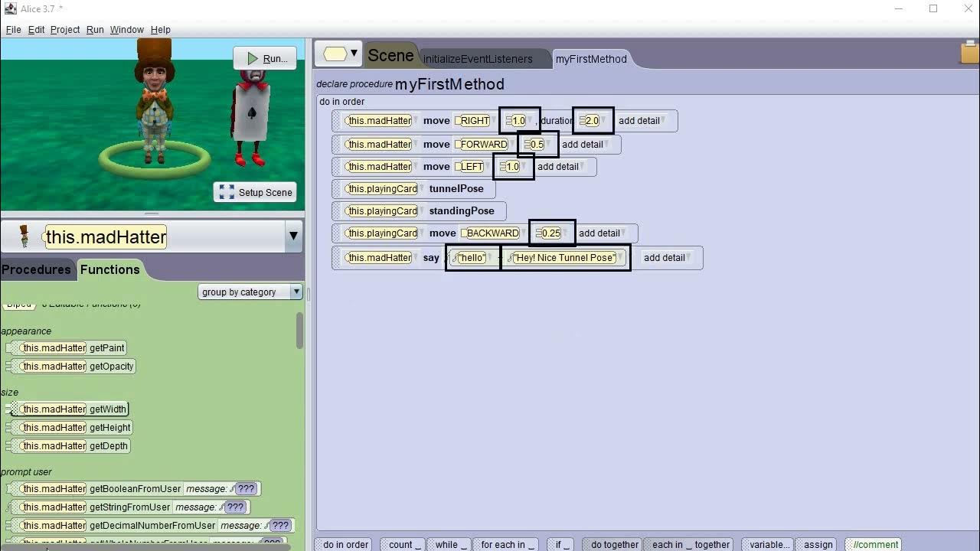The height and width of the screenshot is (551, 980).
Task: Switch to the Procedures tab
Action: point(36,269)
